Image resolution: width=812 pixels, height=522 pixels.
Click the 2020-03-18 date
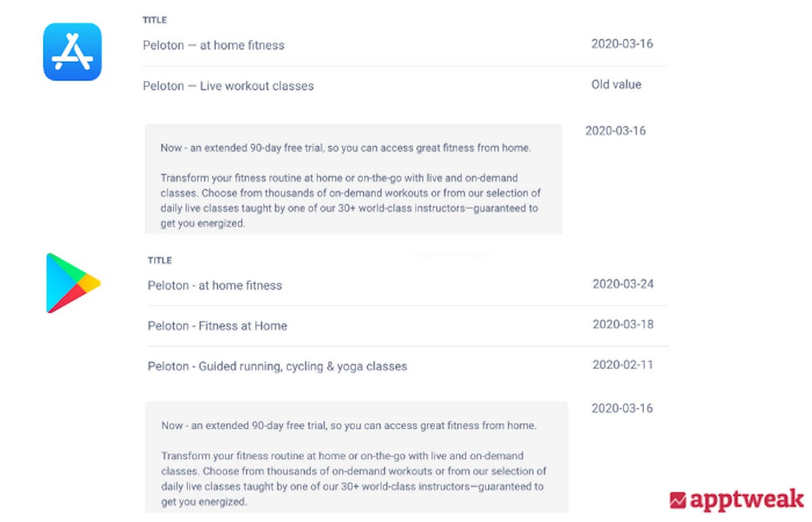623,324
